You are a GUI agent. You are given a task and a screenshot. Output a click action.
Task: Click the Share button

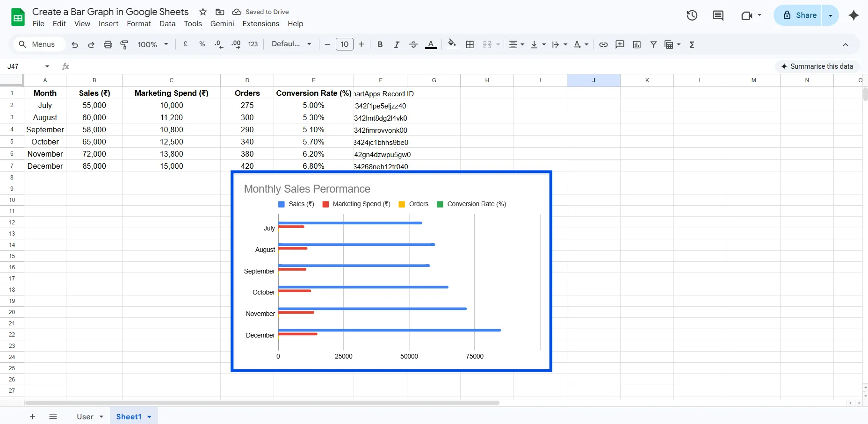click(800, 15)
